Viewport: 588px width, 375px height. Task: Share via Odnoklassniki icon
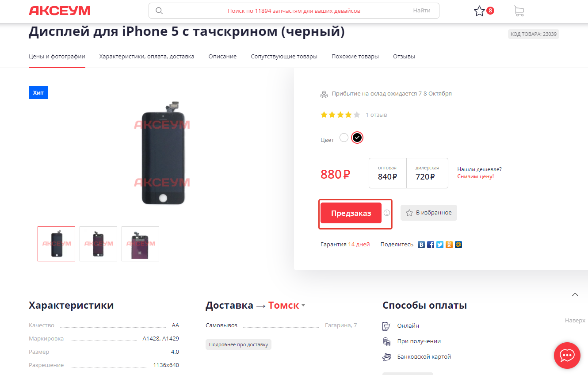point(449,244)
